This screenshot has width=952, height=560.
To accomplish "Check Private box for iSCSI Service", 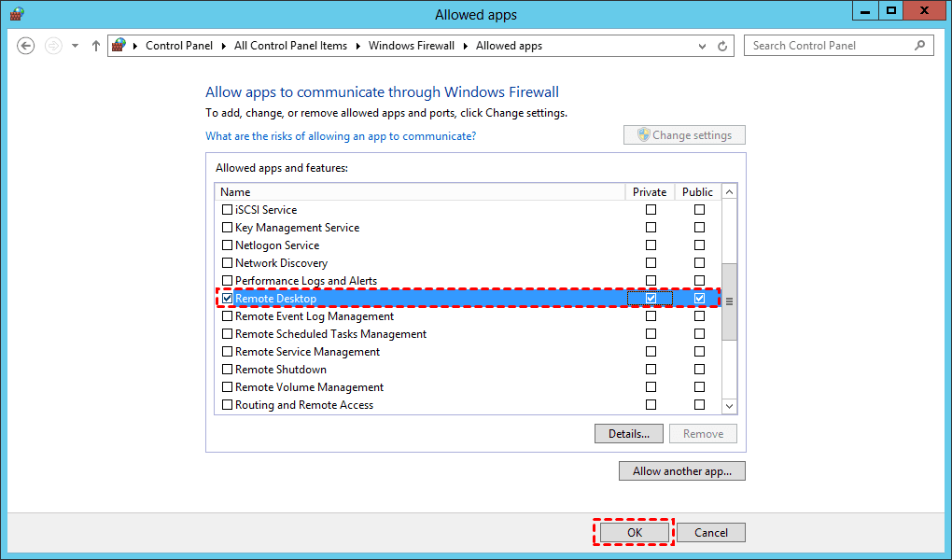I will click(x=651, y=210).
